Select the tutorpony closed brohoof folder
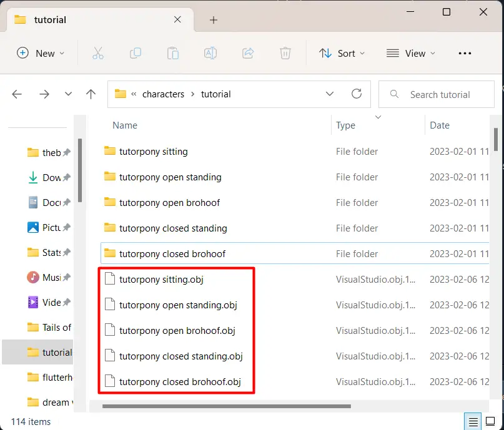Viewport: 504px width, 430px height. [x=295, y=254]
